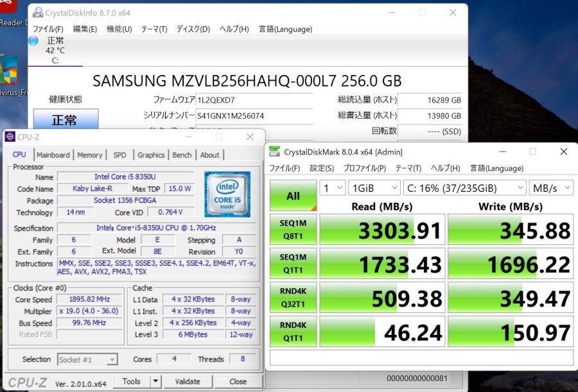Click the 349.47 random write result
The height and width of the screenshot is (392, 578).
pyautogui.click(x=511, y=297)
